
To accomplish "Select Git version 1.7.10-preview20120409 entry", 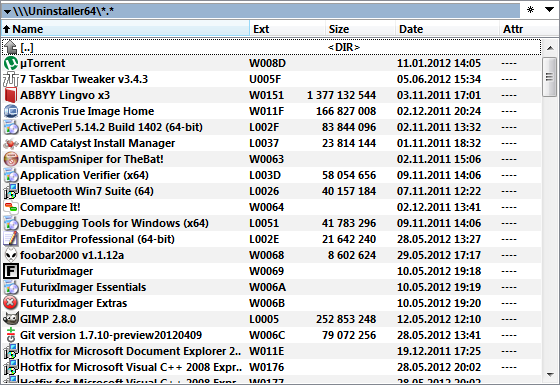I will 111,335.
